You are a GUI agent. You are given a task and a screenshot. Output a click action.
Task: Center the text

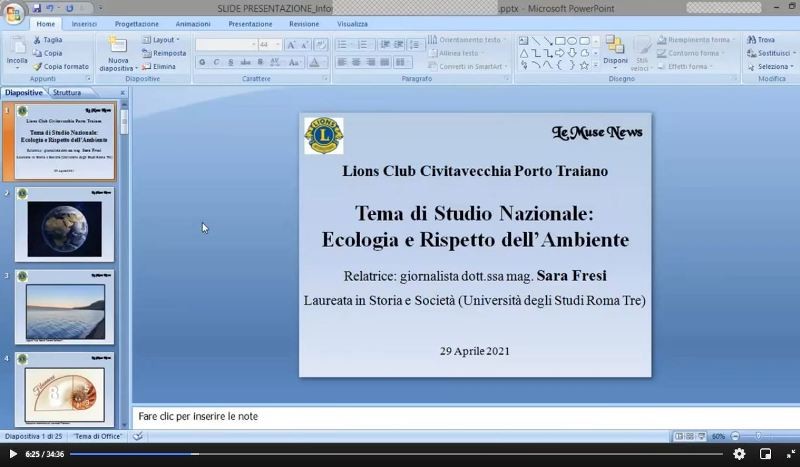coord(356,62)
